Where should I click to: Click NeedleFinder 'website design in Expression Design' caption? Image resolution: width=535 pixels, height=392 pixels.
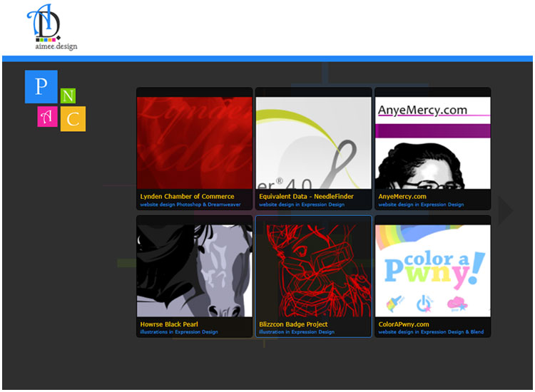click(x=302, y=205)
